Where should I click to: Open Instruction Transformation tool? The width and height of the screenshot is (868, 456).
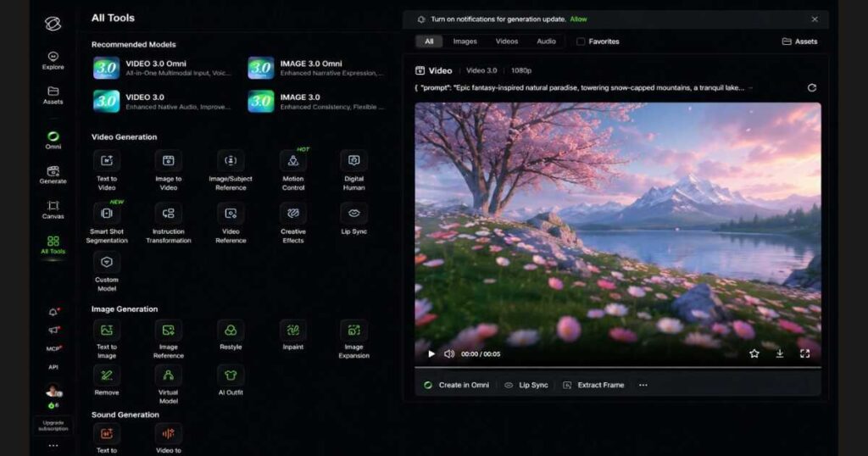coord(169,223)
